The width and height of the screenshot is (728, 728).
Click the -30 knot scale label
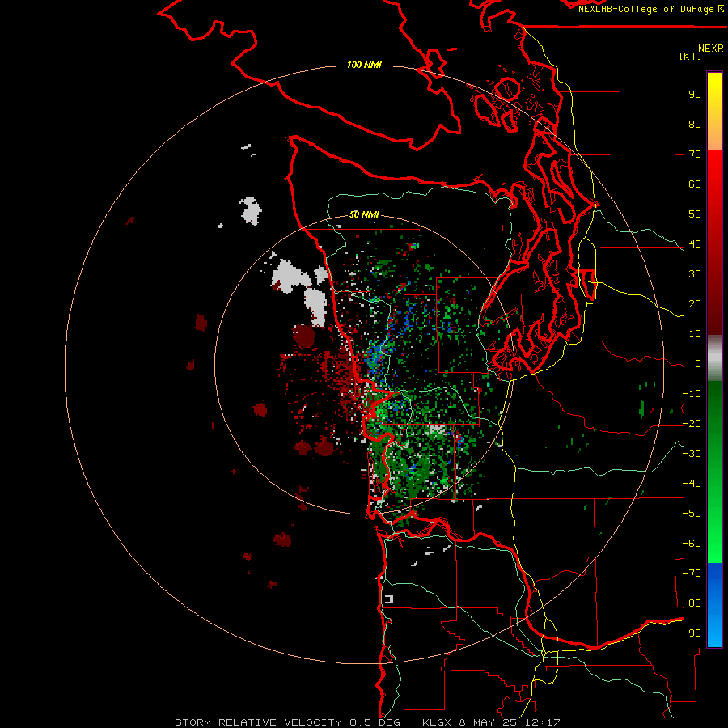coord(692,454)
